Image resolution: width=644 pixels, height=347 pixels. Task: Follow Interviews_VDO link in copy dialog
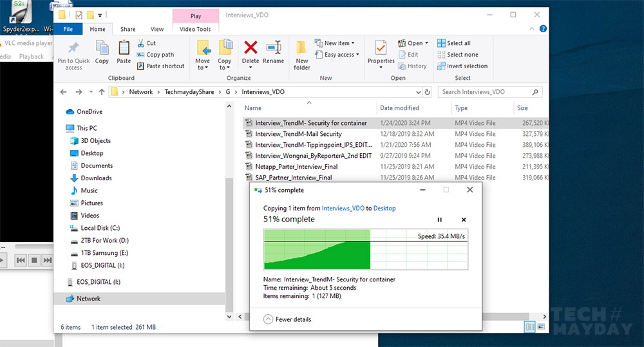pyautogui.click(x=343, y=208)
